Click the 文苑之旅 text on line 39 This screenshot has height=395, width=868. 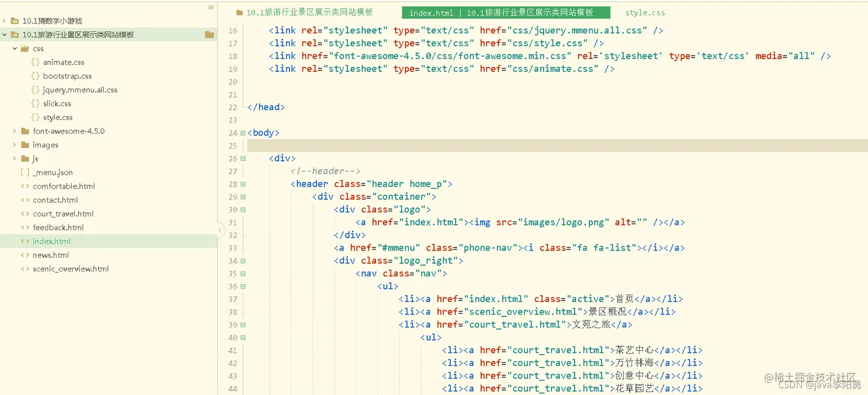click(x=591, y=324)
